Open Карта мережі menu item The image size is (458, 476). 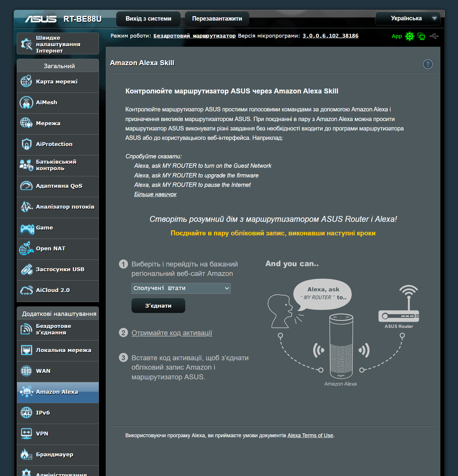[x=58, y=82]
